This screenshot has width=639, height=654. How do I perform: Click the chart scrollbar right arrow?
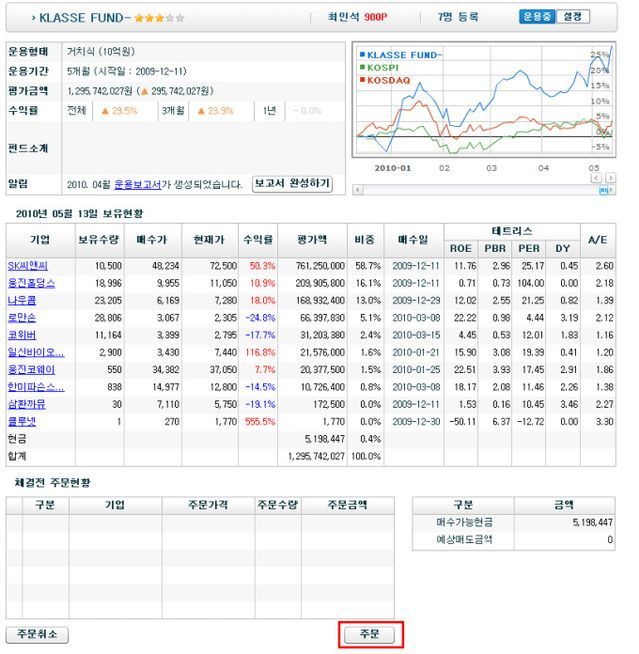click(611, 190)
